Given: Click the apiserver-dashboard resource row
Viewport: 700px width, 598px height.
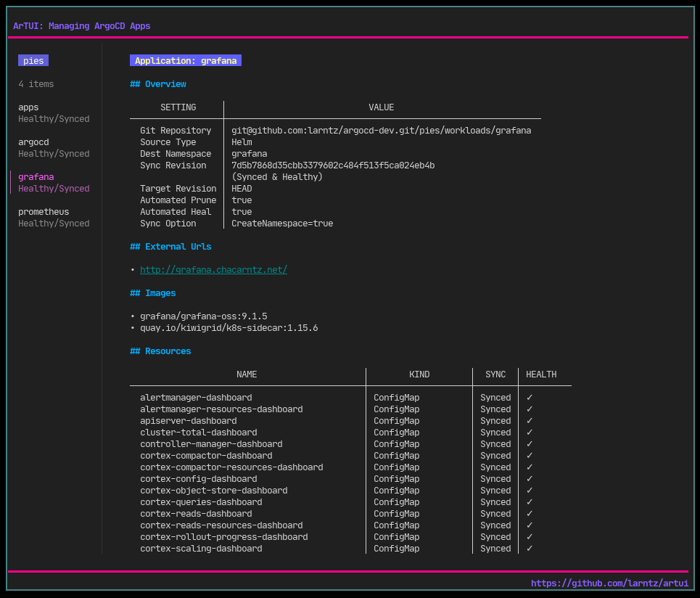Looking at the screenshot, I should (350, 421).
